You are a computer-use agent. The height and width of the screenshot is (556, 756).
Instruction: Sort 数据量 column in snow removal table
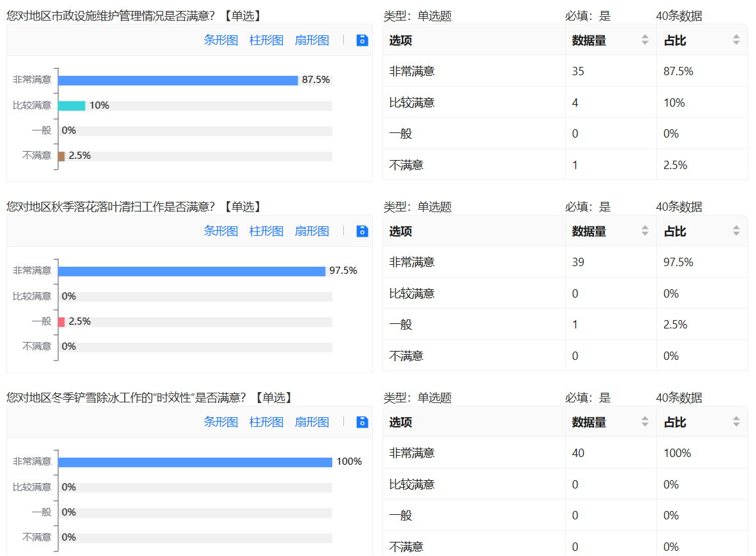[x=645, y=422]
